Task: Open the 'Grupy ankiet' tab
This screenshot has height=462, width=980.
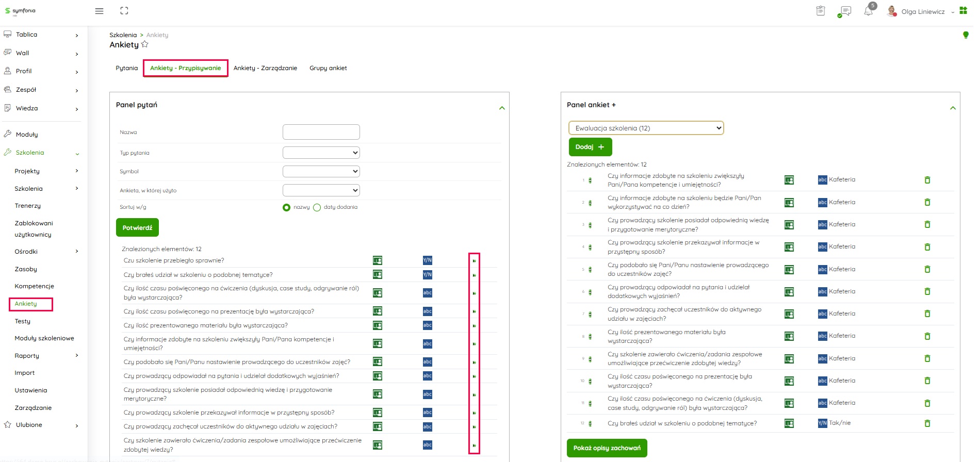Action: coord(328,68)
